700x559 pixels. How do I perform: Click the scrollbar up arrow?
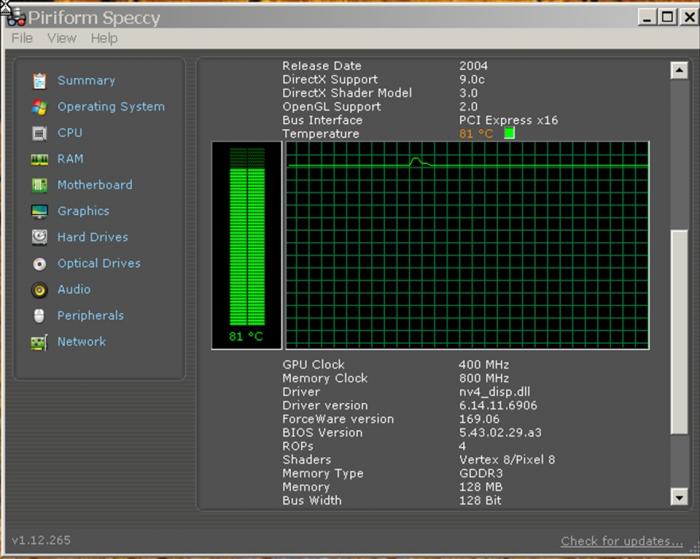point(679,69)
